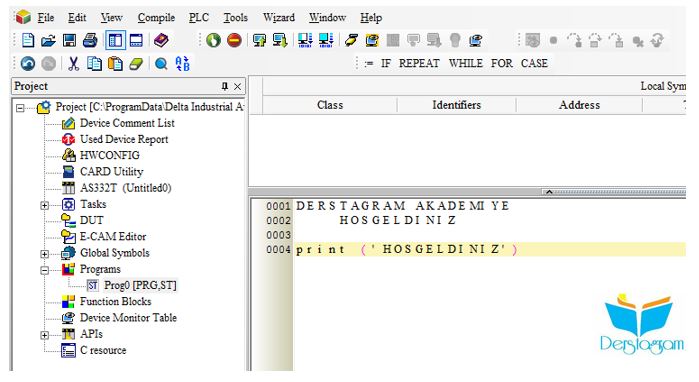Collapse the symbol table with the splitter arrow
This screenshot has height=382, width=699.
[x=549, y=192]
